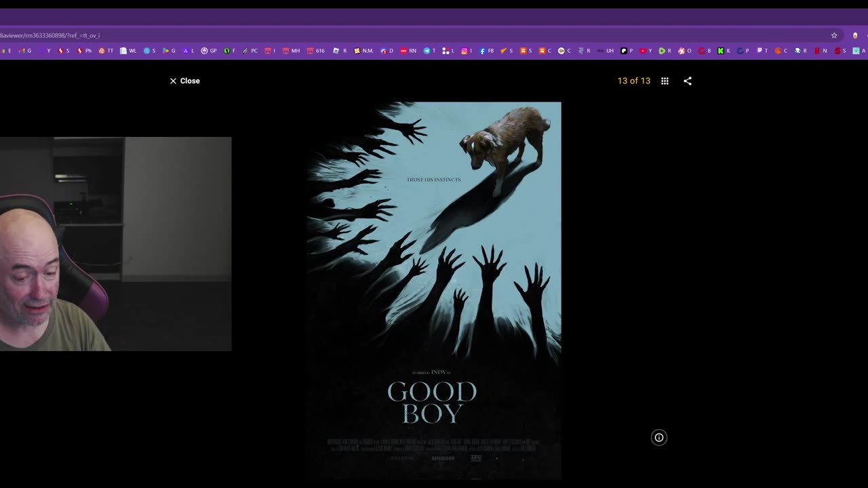The height and width of the screenshot is (488, 868).
Task: Open the 'MH' bookmark
Action: pyautogui.click(x=292, y=51)
